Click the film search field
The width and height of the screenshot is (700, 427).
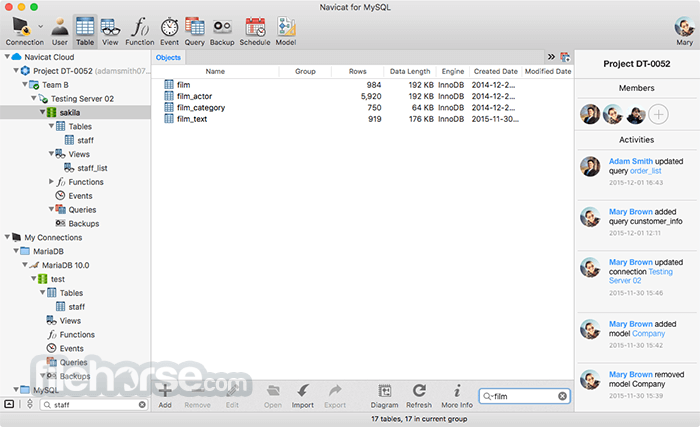(524, 396)
